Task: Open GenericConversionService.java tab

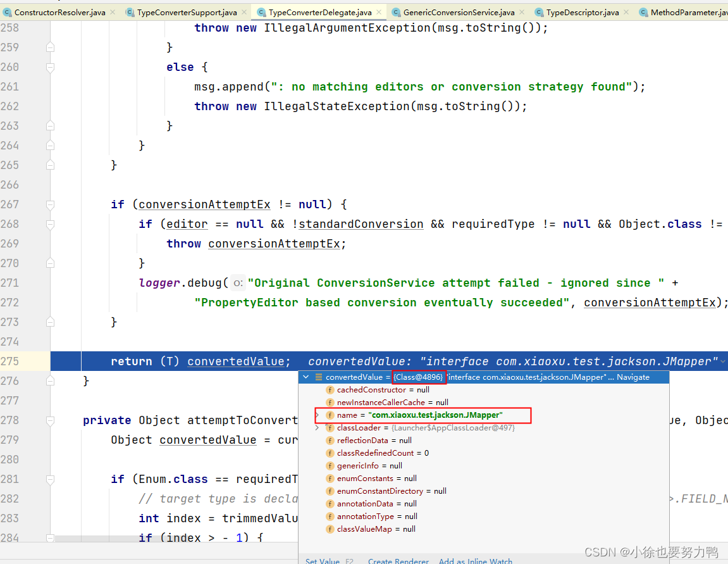Action: pos(459,13)
